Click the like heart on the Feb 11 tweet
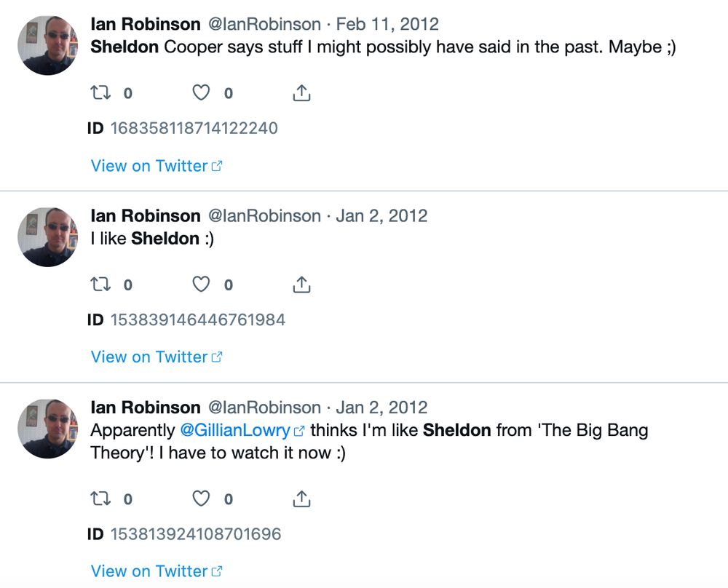This screenshot has width=728, height=588. click(202, 92)
